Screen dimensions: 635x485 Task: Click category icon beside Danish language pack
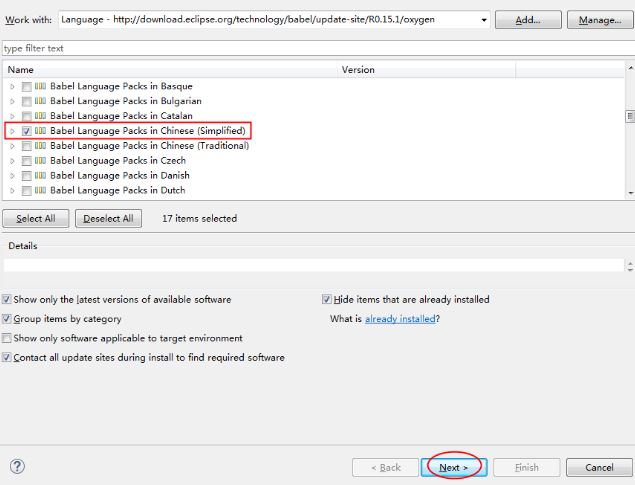pos(40,175)
